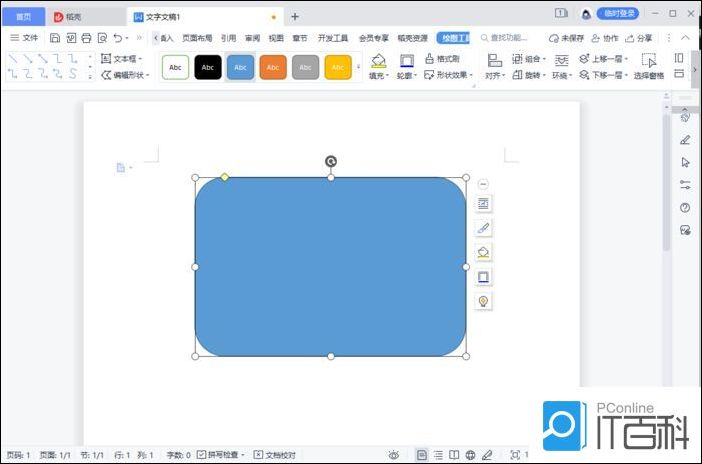Select the orange Abc shape style swatch
702x464 pixels.
273,67
